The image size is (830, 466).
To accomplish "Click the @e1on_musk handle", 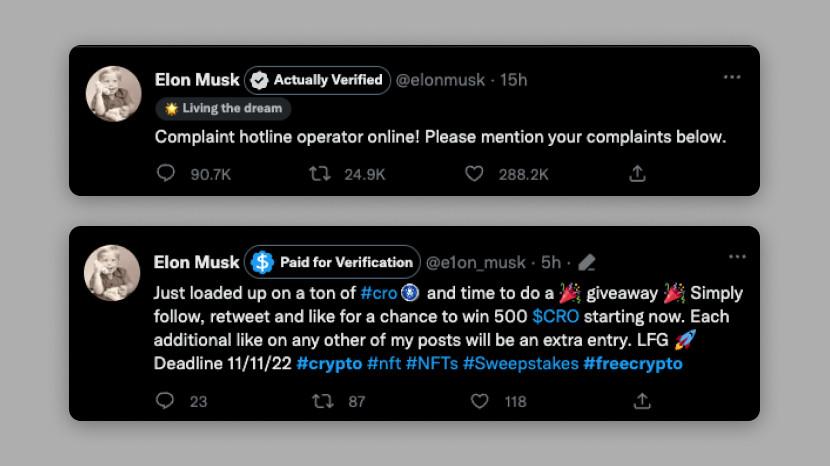I will point(476,262).
